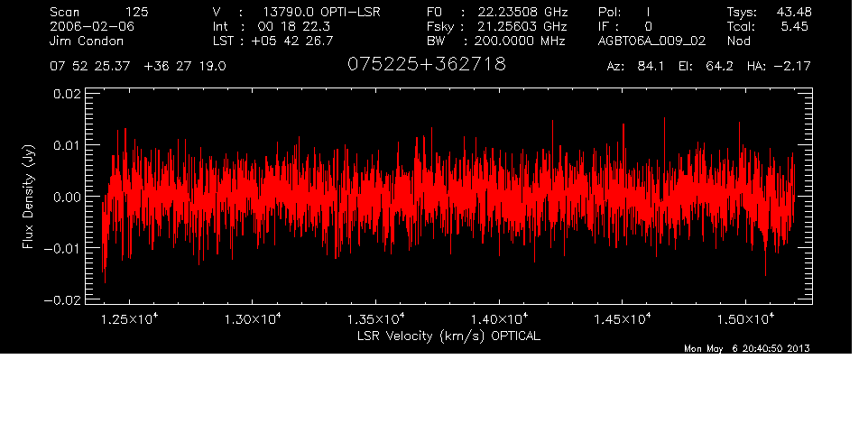Click the Nod procedure label
868x442 pixels.
pos(738,41)
